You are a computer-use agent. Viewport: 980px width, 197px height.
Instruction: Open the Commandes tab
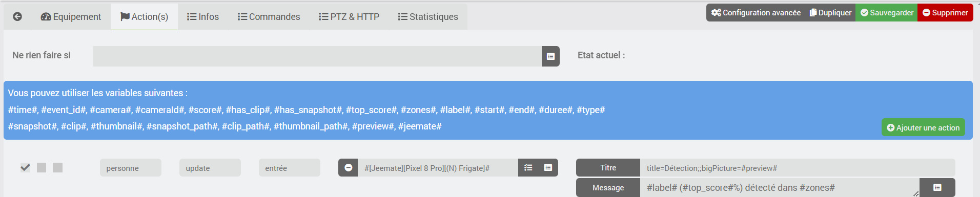[269, 17]
